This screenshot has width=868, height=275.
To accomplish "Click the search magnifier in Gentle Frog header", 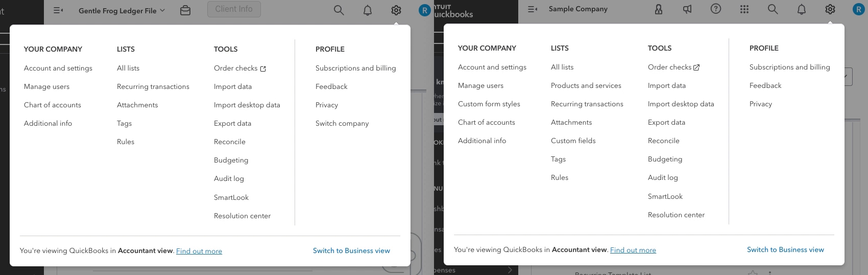I will click(339, 10).
